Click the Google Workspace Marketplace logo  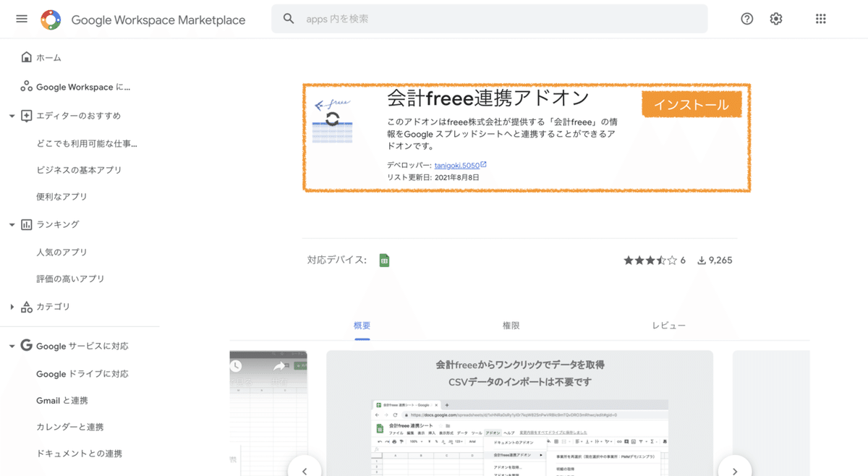(51, 20)
